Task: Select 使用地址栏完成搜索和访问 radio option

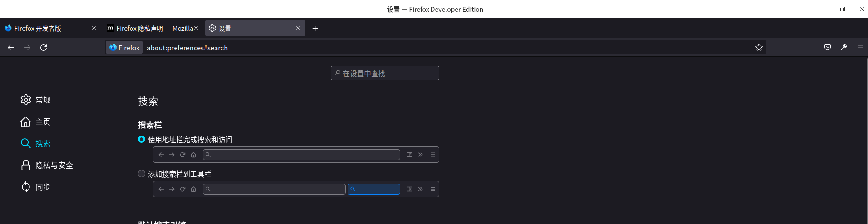Action: [x=142, y=139]
